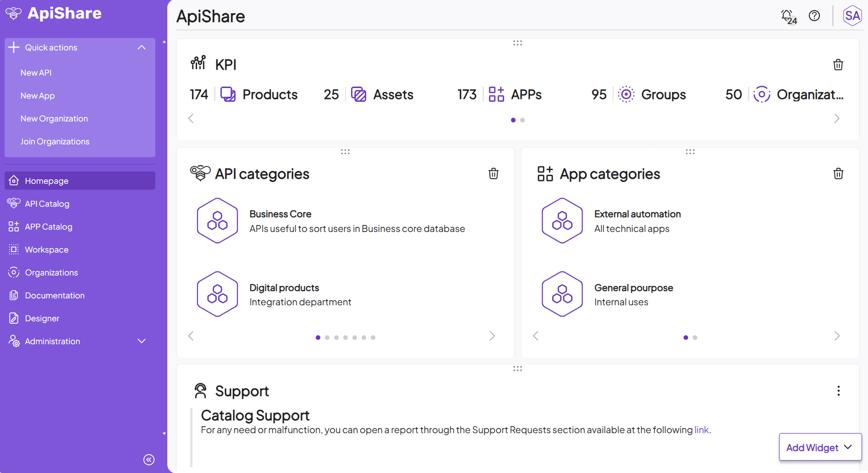Select the second KPI carousel dot
Image resolution: width=868 pixels, height=473 pixels.
click(x=523, y=120)
